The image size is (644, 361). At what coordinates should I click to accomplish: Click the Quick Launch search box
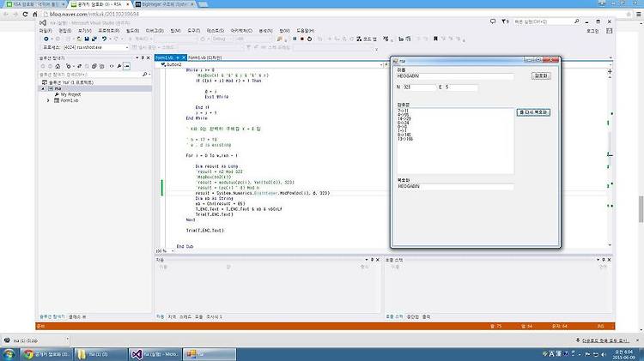click(547, 21)
